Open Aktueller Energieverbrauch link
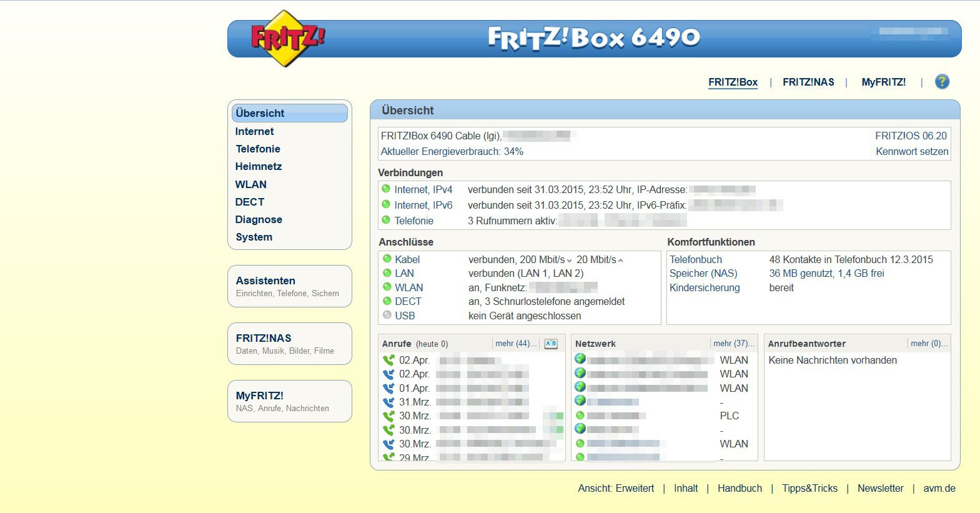The width and height of the screenshot is (980, 513). (452, 151)
